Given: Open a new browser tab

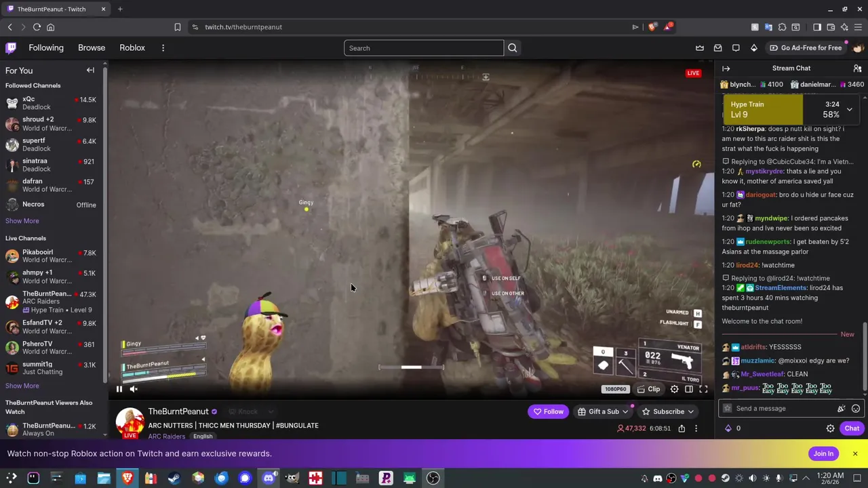Looking at the screenshot, I should click(x=120, y=9).
